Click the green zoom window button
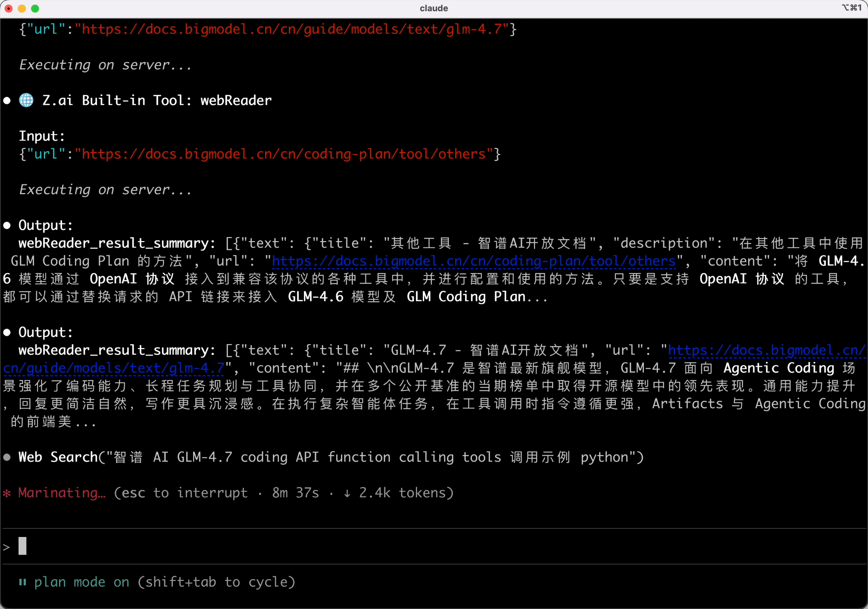This screenshot has height=609, width=868. 35,8
